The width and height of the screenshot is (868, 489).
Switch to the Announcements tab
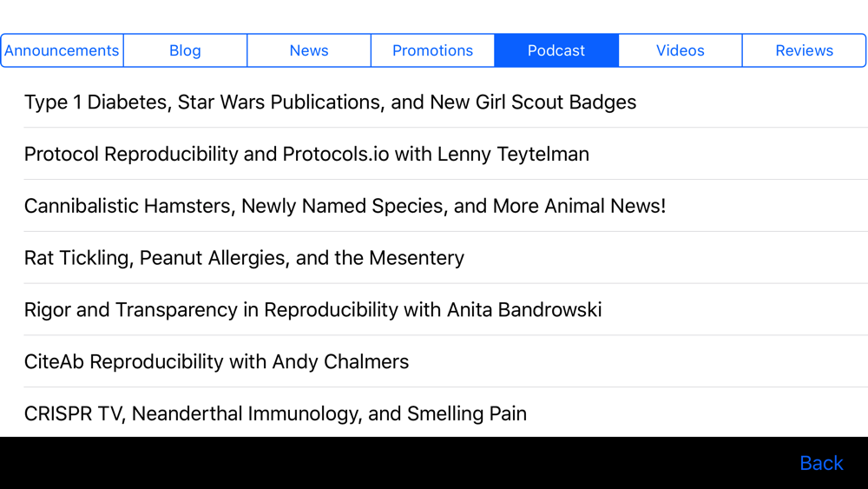coord(62,50)
